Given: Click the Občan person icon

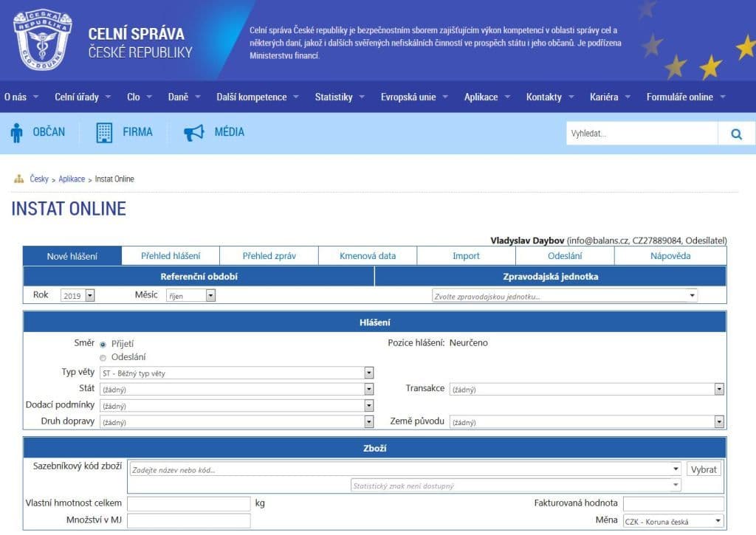Looking at the screenshot, I should pyautogui.click(x=16, y=133).
